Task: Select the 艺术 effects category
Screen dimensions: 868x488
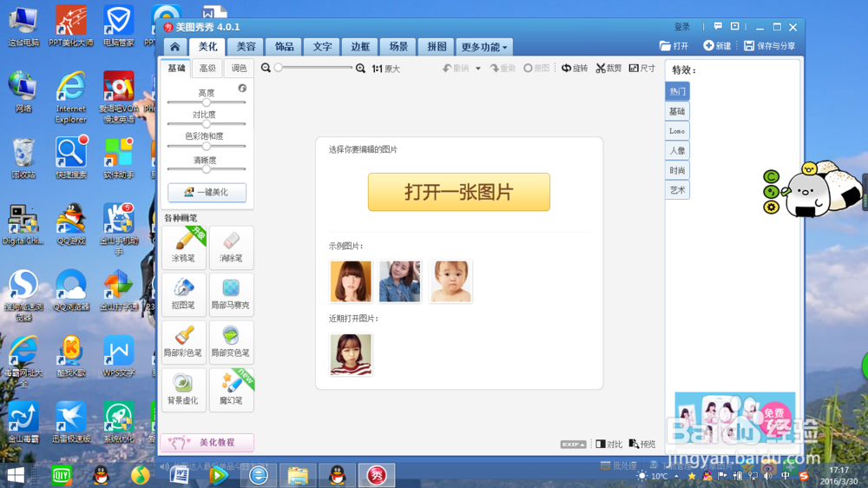Action: 677,190
